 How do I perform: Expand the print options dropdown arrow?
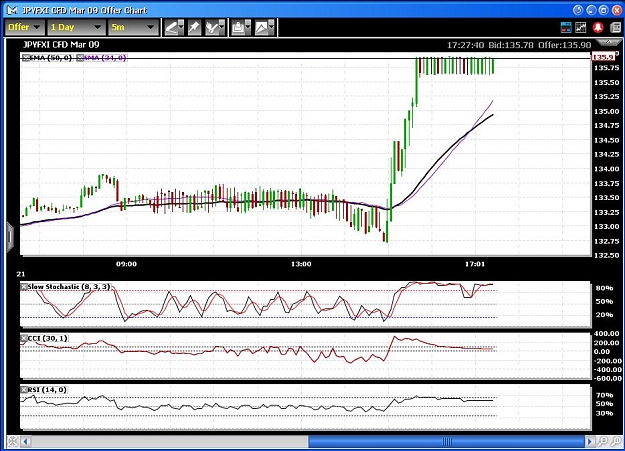(x=248, y=28)
